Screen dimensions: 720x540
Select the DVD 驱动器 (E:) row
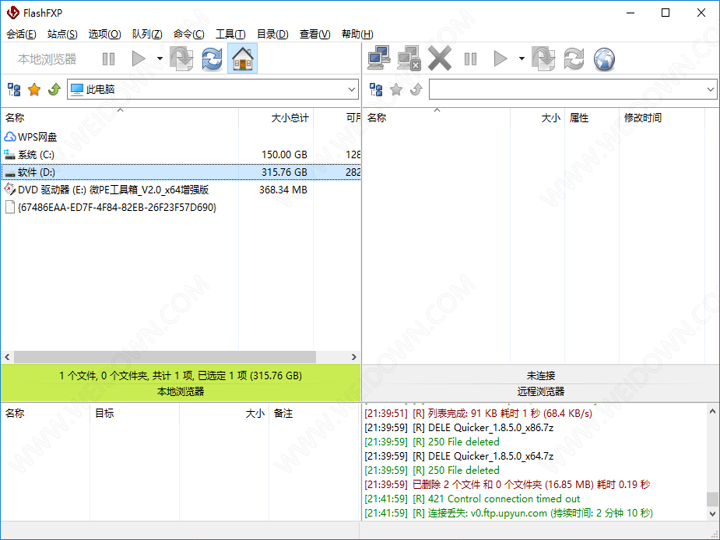(x=181, y=190)
